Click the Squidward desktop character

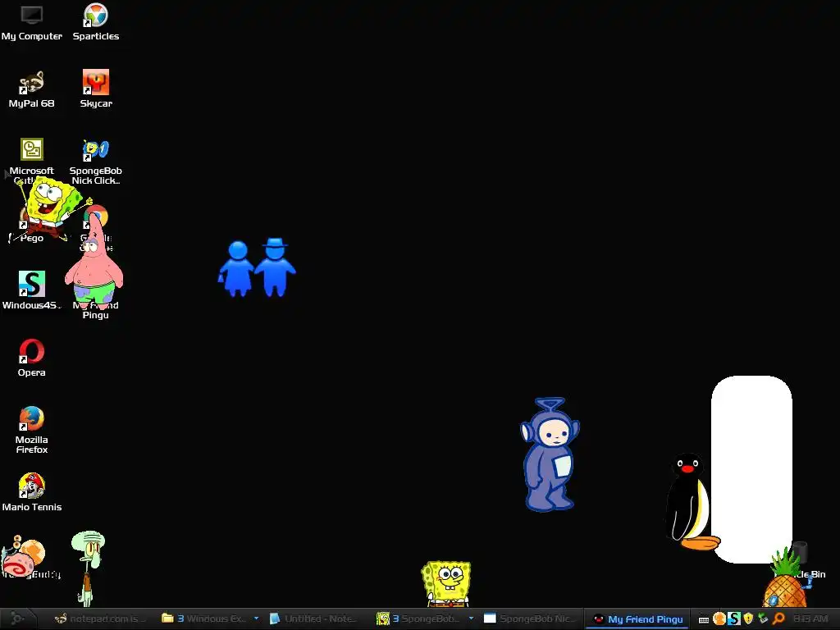[89, 568]
